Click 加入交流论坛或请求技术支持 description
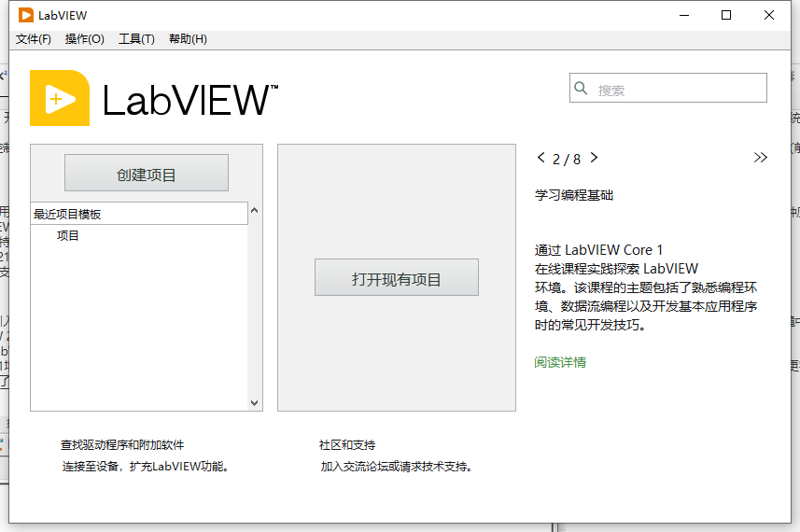Screen dimensions: 800x532 (397, 467)
